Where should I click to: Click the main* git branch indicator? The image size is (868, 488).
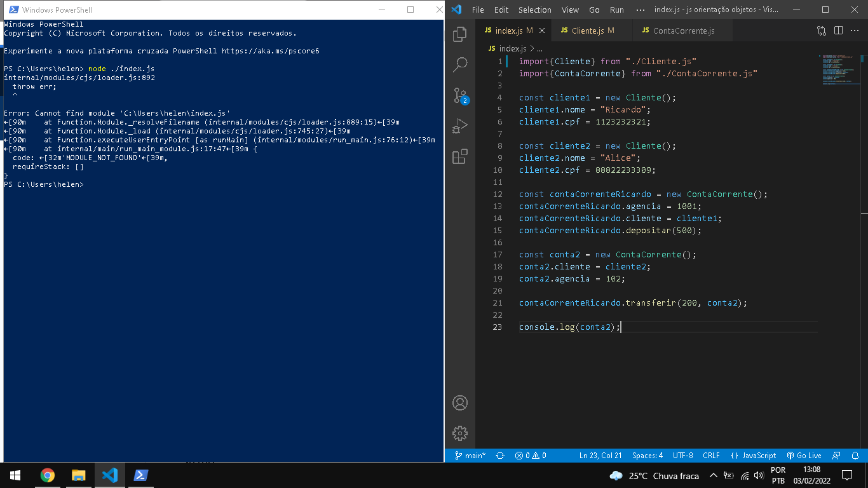470,456
